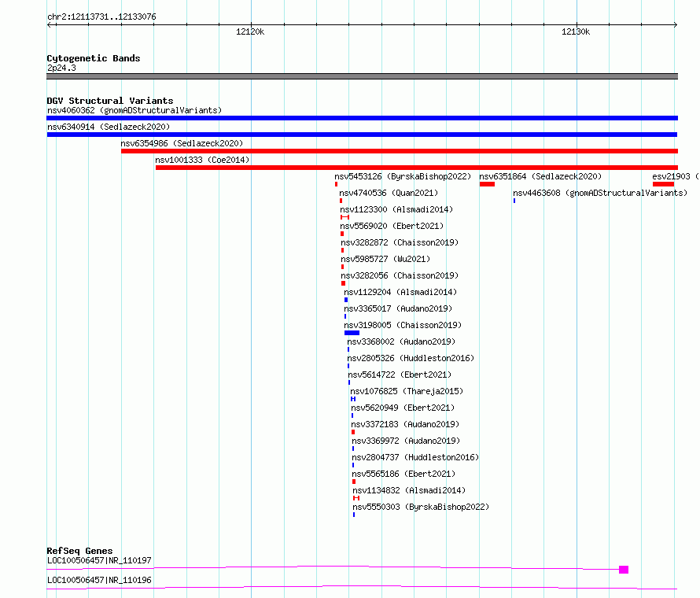Select nsv3369972 (Audano2019) label
The width and height of the screenshot is (700, 598).
pyautogui.click(x=406, y=441)
